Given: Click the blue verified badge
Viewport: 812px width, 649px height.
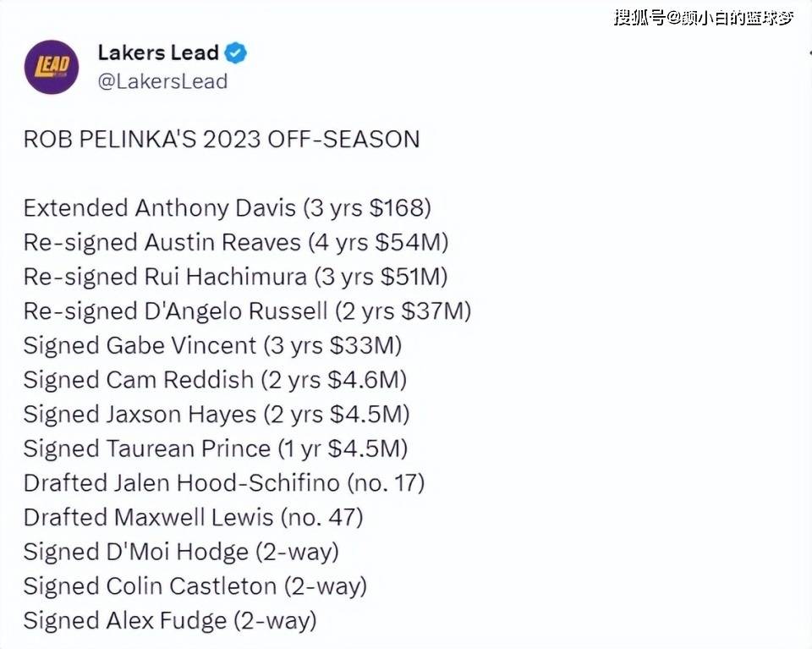Looking at the screenshot, I should tap(236, 53).
